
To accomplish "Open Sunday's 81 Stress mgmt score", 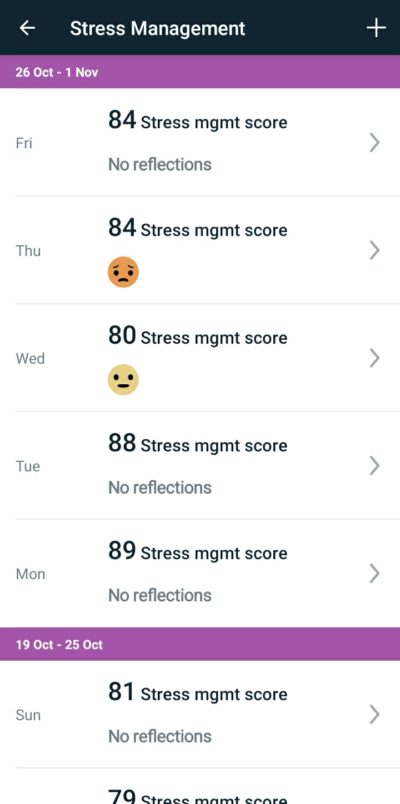I will [197, 693].
